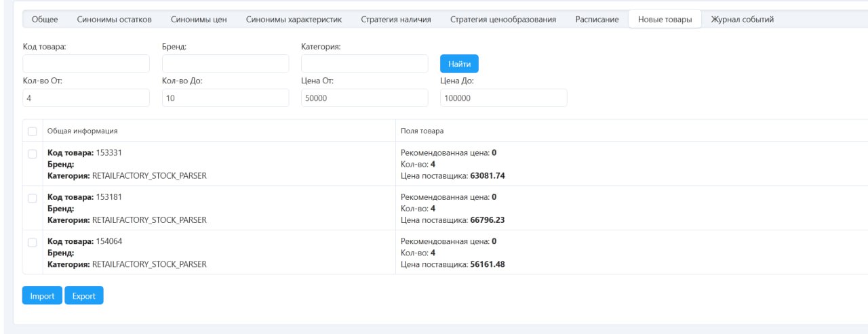The width and height of the screenshot is (868, 334).
Task: Focus the Код товара input field
Action: click(86, 64)
